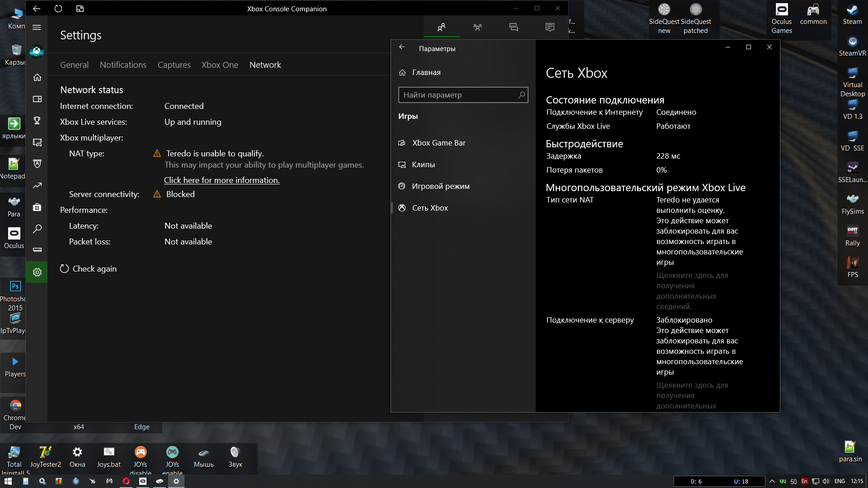The width and height of the screenshot is (868, 488).
Task: Open Microsoft Store bag icon in sidebar
Action: point(37,207)
